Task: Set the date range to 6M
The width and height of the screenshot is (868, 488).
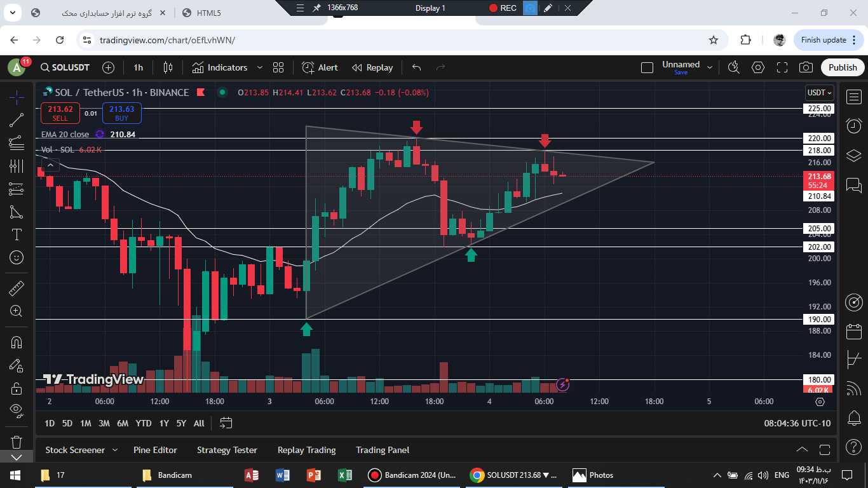Action: [123, 423]
